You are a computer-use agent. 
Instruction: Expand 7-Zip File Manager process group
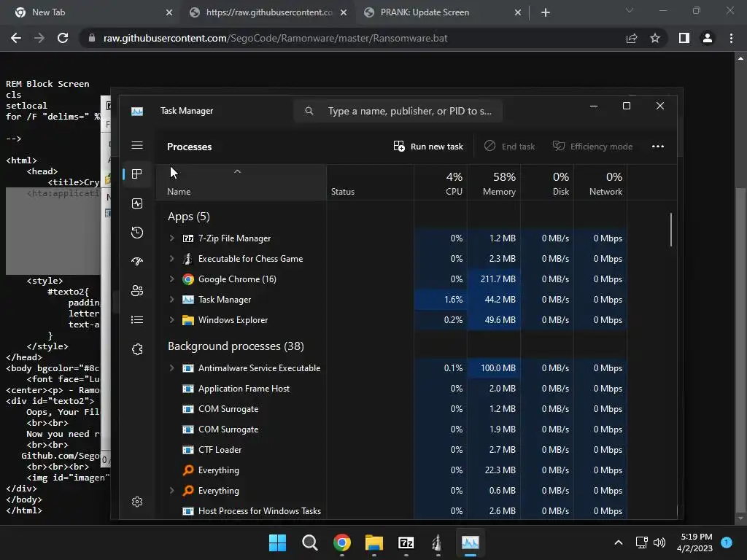click(172, 238)
